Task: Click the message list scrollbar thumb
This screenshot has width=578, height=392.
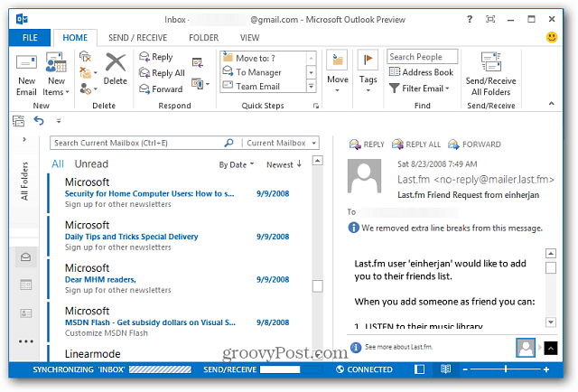Action: 317,286
